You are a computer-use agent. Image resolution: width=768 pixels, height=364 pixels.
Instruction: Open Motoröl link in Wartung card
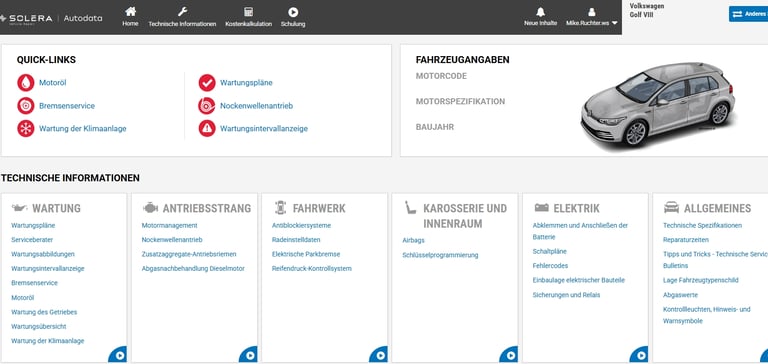(x=23, y=297)
